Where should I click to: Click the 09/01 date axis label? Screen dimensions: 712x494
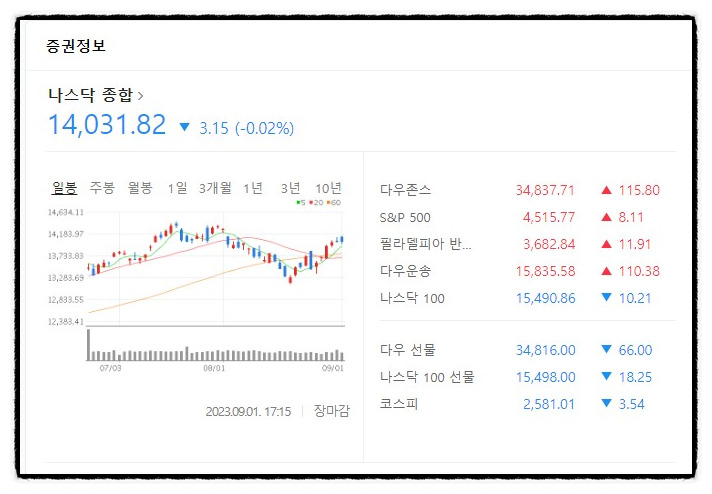(333, 368)
